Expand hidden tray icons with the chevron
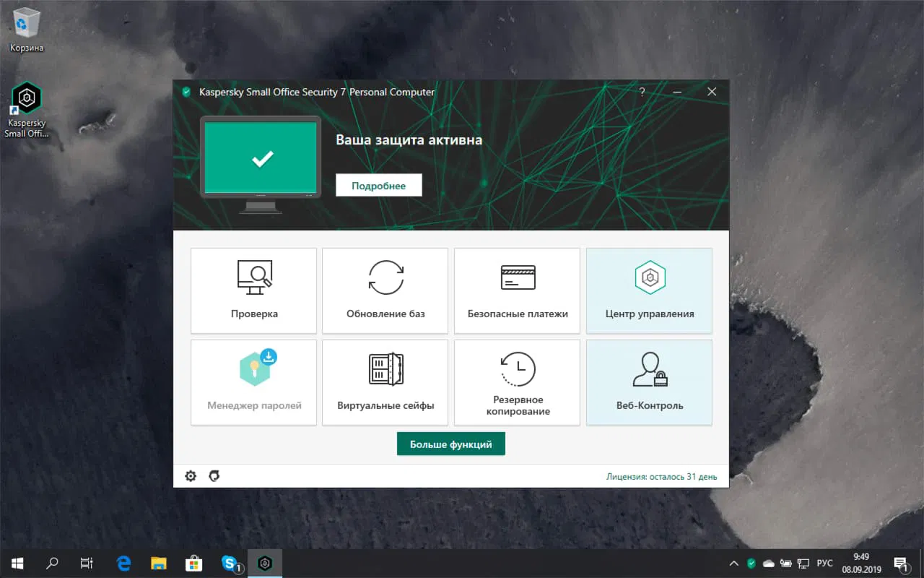924x578 pixels. click(733, 563)
